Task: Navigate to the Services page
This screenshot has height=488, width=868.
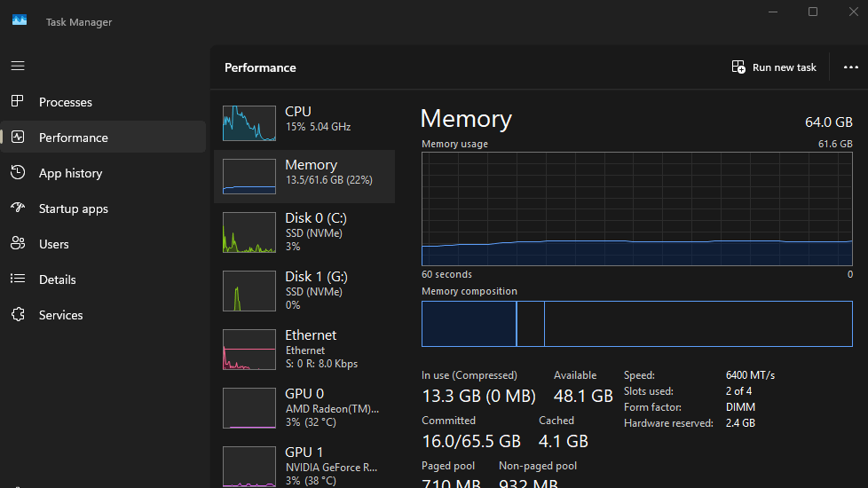Action: coord(104,314)
